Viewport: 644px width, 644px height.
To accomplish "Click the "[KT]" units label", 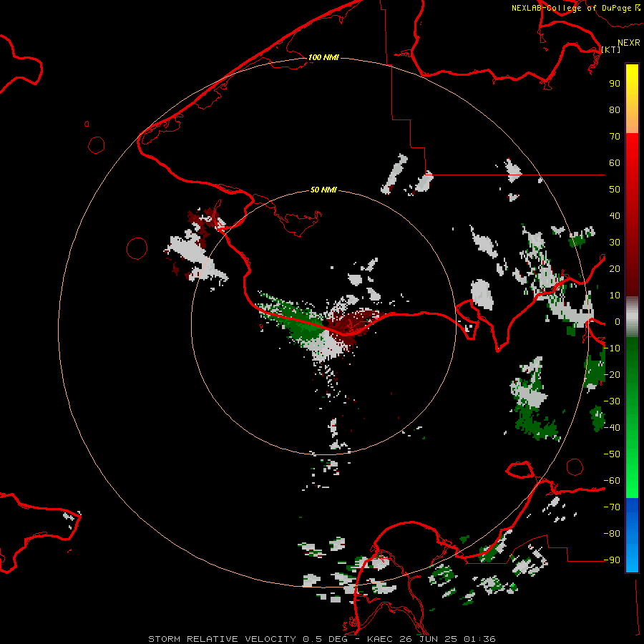I will pos(611,49).
